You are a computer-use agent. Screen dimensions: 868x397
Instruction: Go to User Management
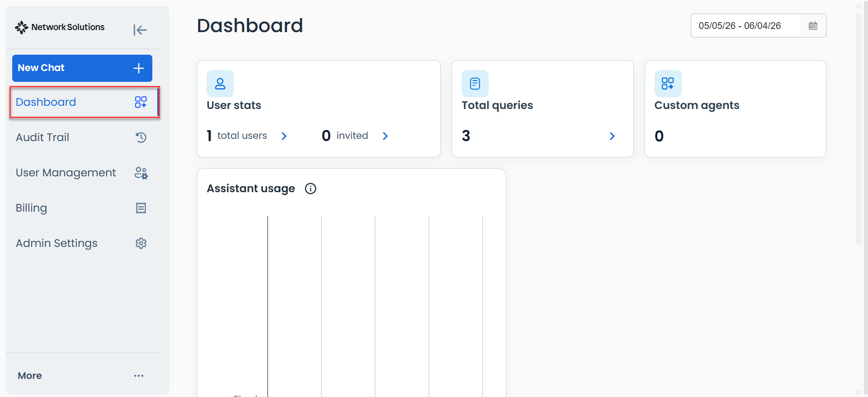point(82,173)
